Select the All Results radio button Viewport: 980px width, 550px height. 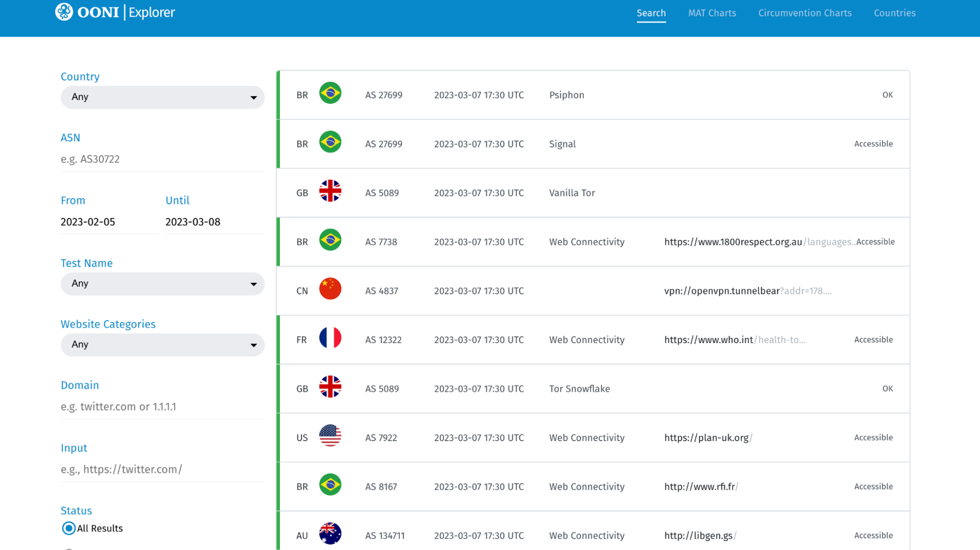click(69, 528)
